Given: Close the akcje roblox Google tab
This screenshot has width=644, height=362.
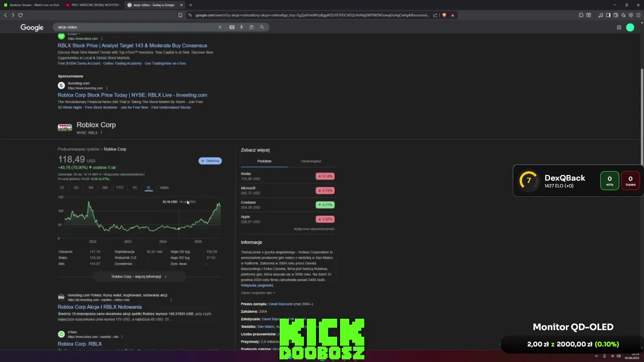Looking at the screenshot, I should click(x=181, y=5).
